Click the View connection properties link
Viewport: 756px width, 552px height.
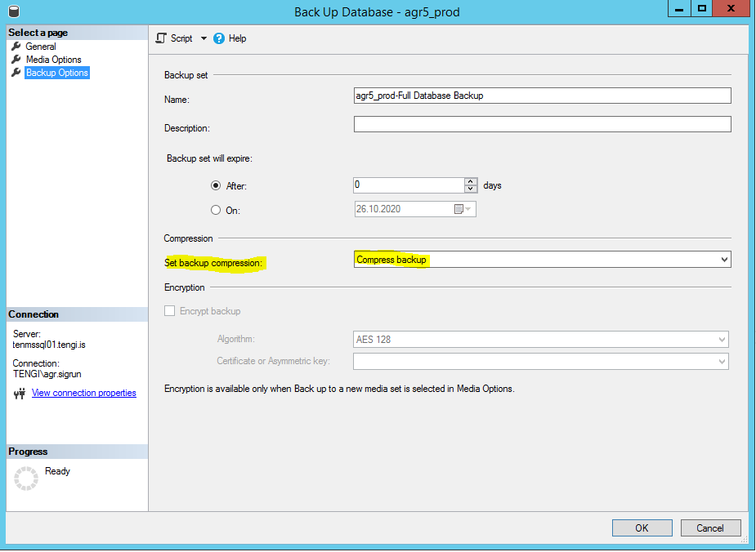(x=84, y=393)
